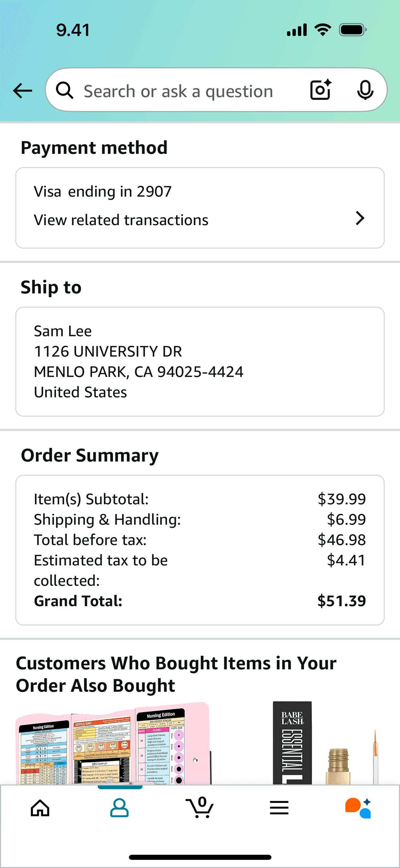Open View related transactions
Screen dimensions: 400x868
coord(121,219)
